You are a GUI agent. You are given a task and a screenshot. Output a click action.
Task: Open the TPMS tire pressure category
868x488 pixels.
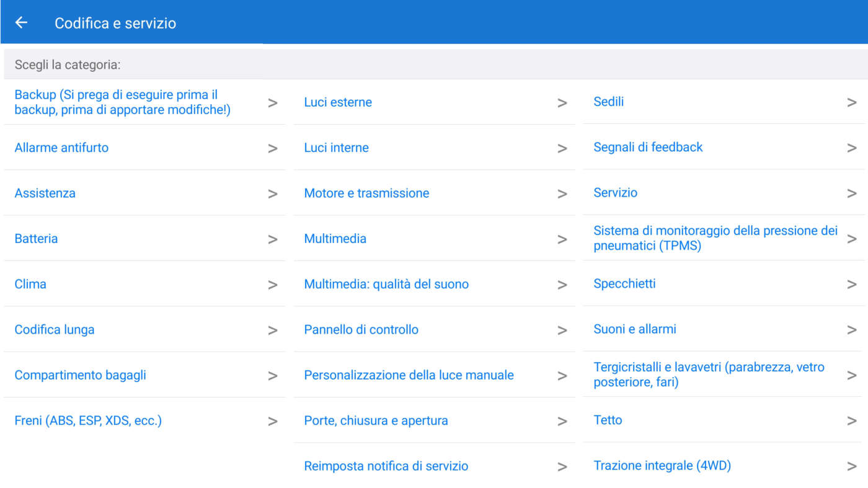[715, 238]
